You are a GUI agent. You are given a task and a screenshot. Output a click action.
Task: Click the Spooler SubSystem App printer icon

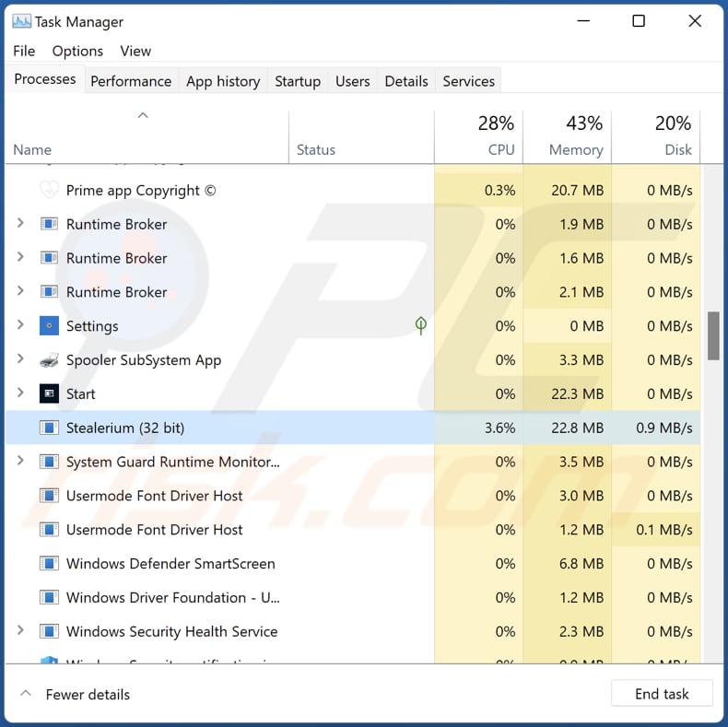pos(49,359)
